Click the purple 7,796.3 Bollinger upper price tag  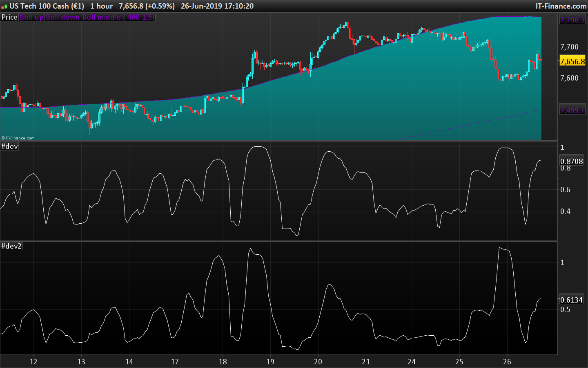click(x=572, y=20)
